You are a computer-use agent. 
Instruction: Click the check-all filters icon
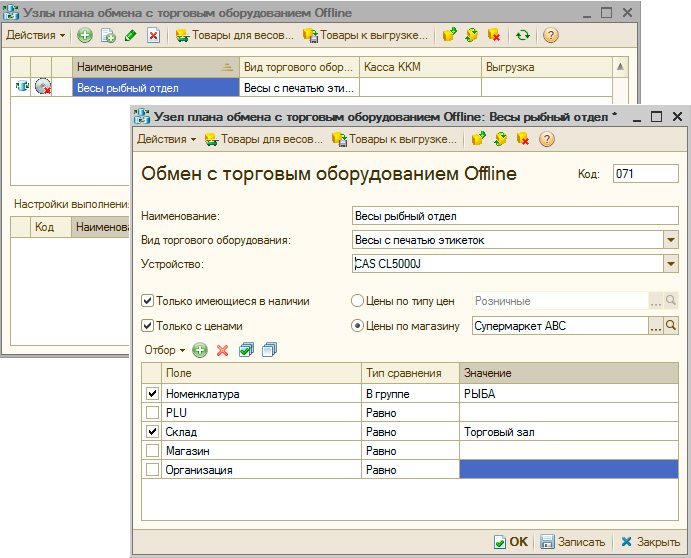point(246,350)
